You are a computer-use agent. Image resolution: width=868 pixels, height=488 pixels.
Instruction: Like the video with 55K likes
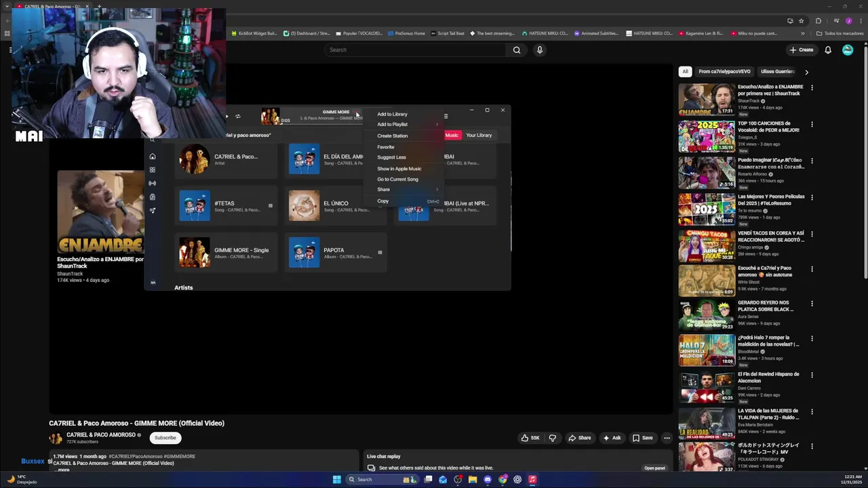point(530,438)
